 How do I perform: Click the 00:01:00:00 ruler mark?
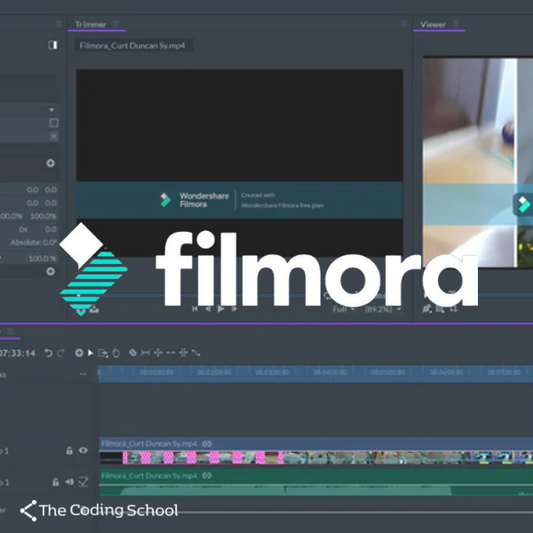point(156,372)
